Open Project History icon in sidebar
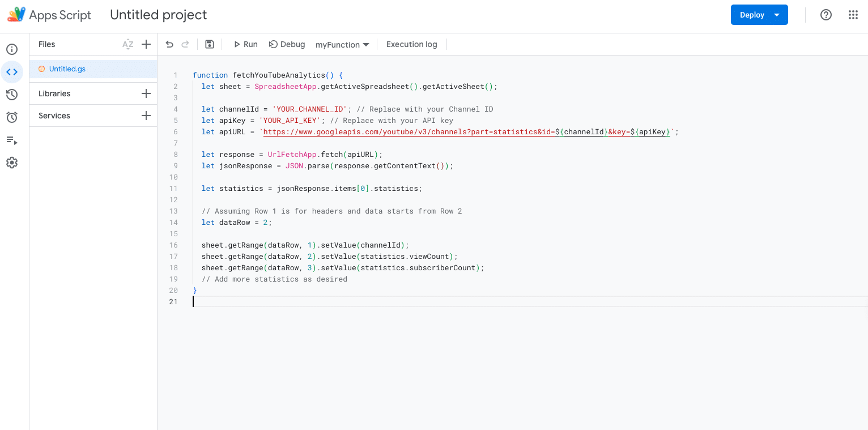The width and height of the screenshot is (868, 430). point(12,95)
